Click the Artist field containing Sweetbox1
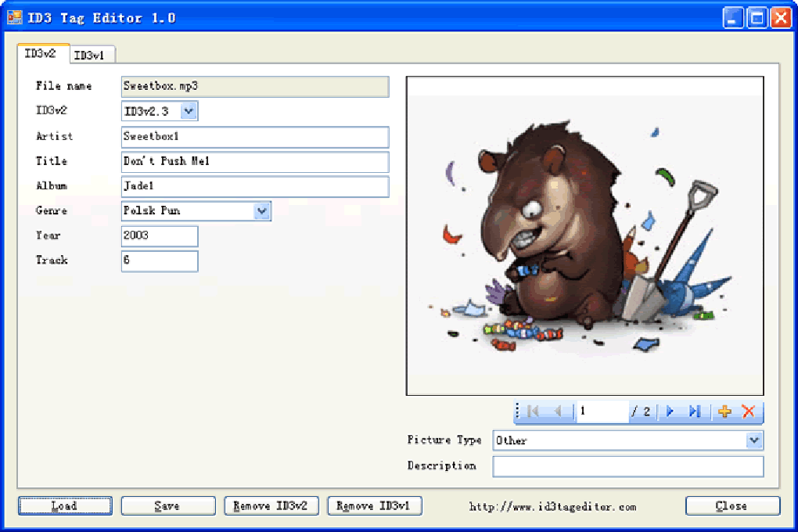Viewport: 798px width, 532px height. point(255,137)
